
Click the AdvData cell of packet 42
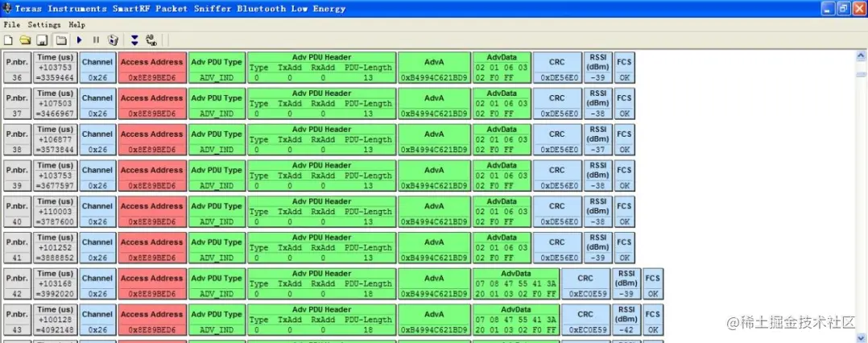[x=516, y=283]
